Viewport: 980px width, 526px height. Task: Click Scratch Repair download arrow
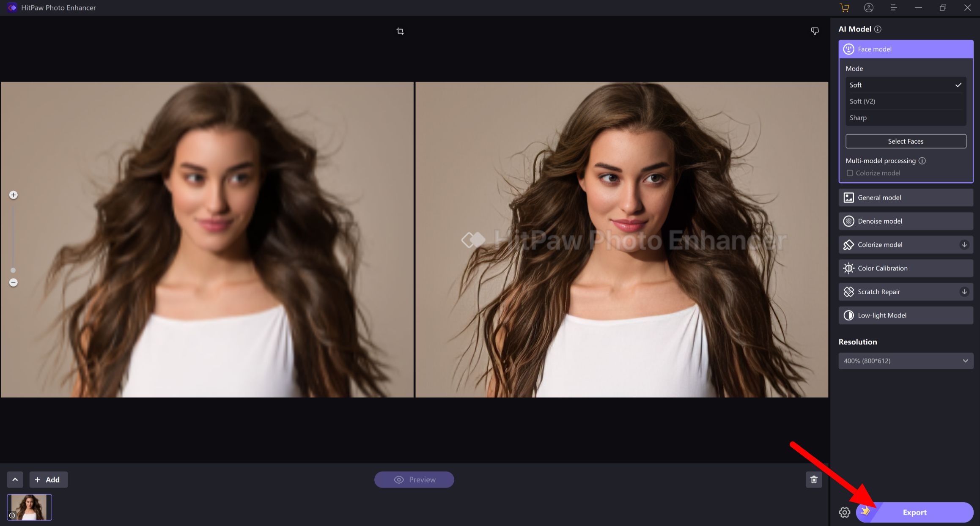964,292
